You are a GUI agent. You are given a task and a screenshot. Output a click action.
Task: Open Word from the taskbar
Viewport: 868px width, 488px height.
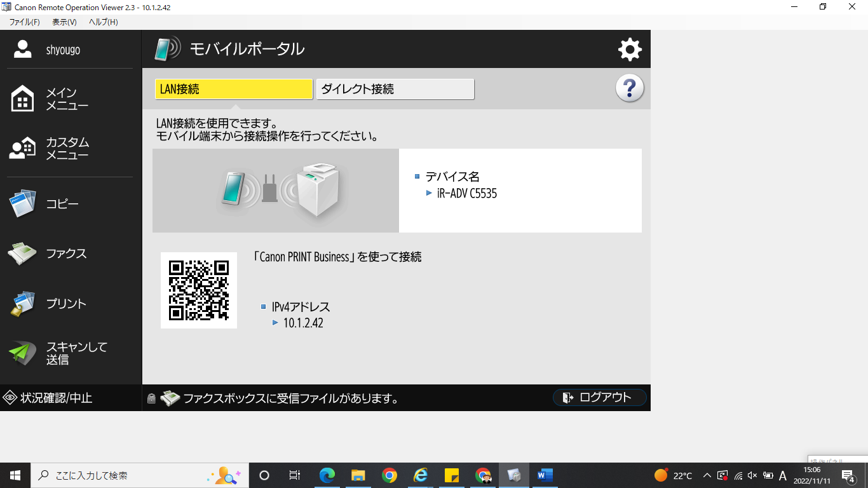click(x=545, y=475)
